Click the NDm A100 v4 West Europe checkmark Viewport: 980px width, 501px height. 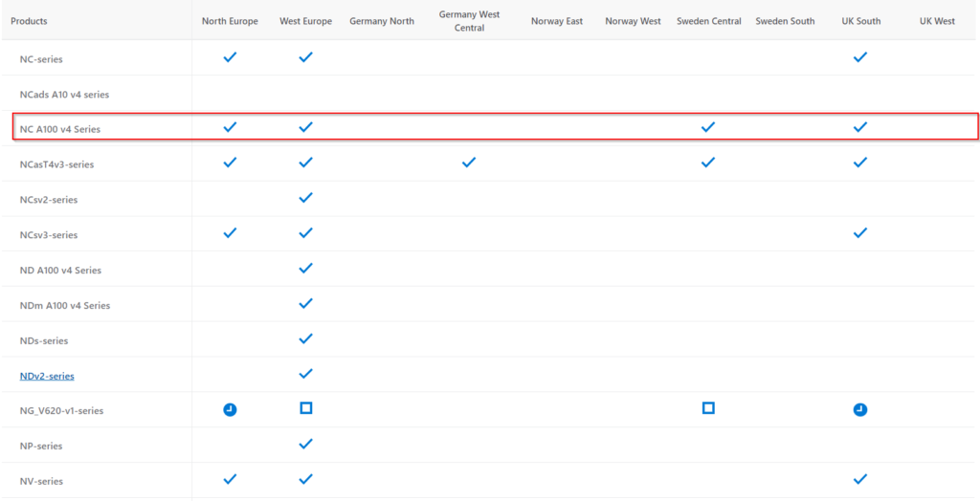coord(305,304)
